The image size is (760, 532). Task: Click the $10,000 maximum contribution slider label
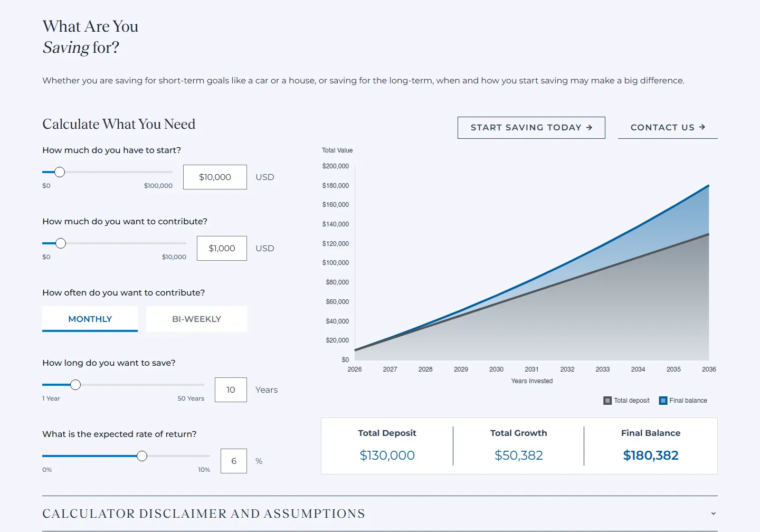tap(174, 257)
